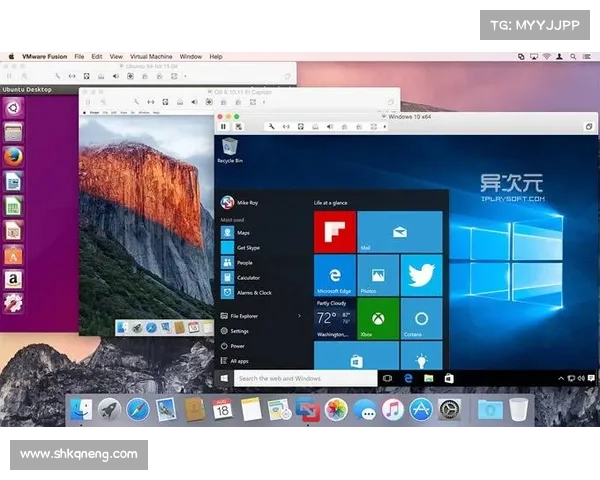The height and width of the screenshot is (480, 600).
Task: Open the VMware Fusion application menu
Action: [44, 57]
